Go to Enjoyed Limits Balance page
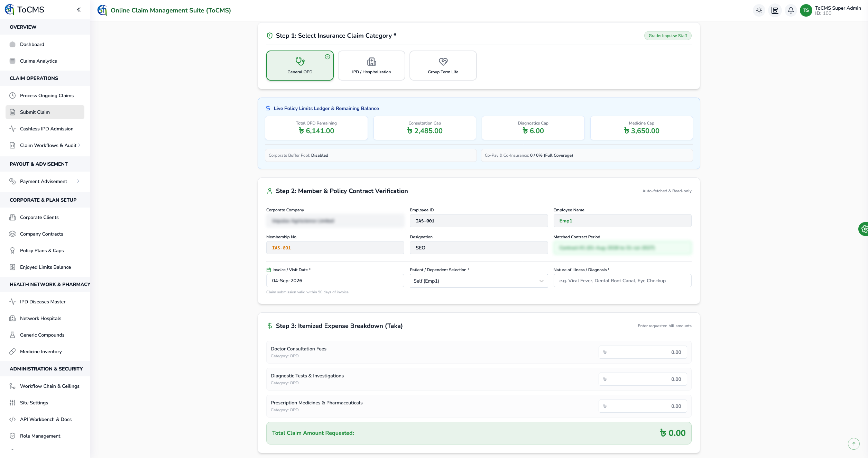Viewport: 868px width, 458px height. coord(45,267)
